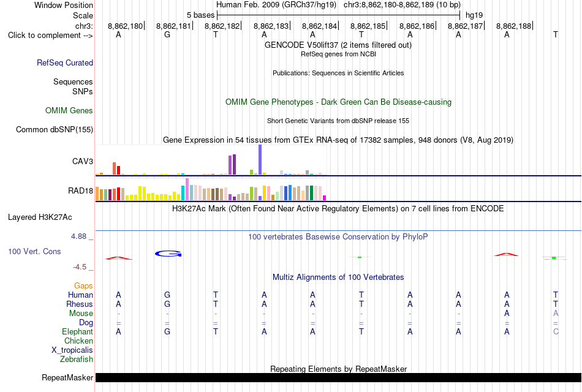Open the GTEx Gene Expression in 54 tissues title
Viewport: 582px width, 392px height.
click(x=338, y=140)
